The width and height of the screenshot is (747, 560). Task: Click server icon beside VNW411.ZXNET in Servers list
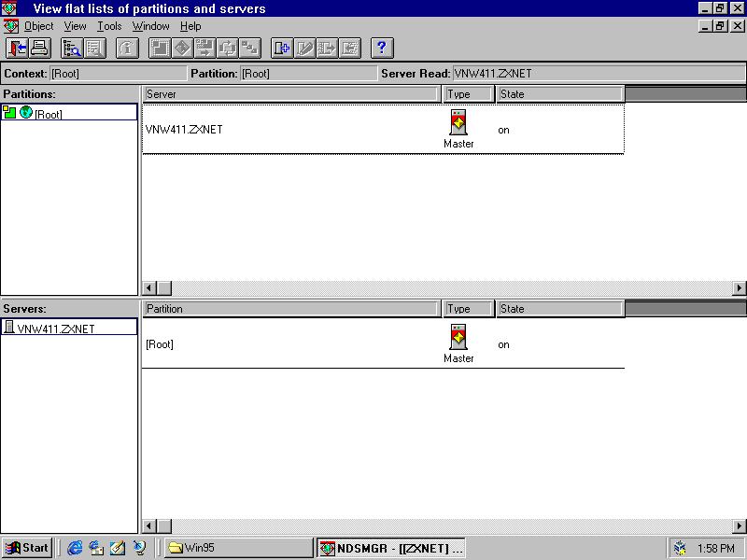click(8, 327)
